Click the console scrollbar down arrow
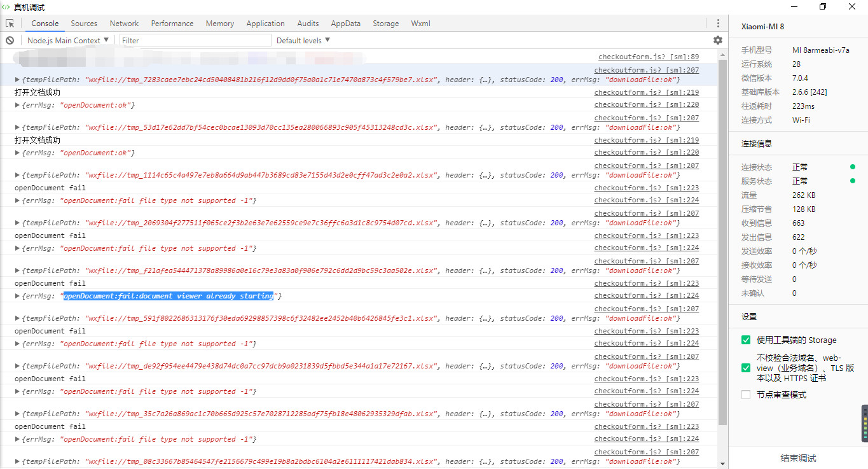The image size is (868, 469). point(722,463)
